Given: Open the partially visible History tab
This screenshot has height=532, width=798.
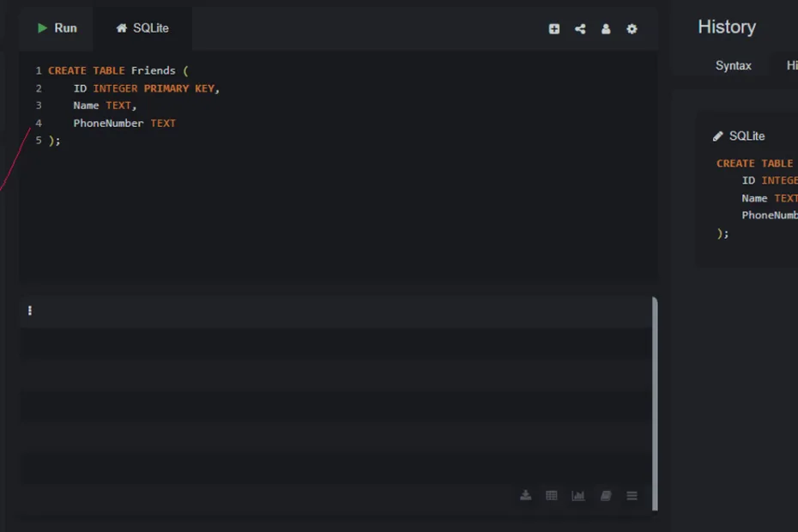Looking at the screenshot, I should 791,66.
